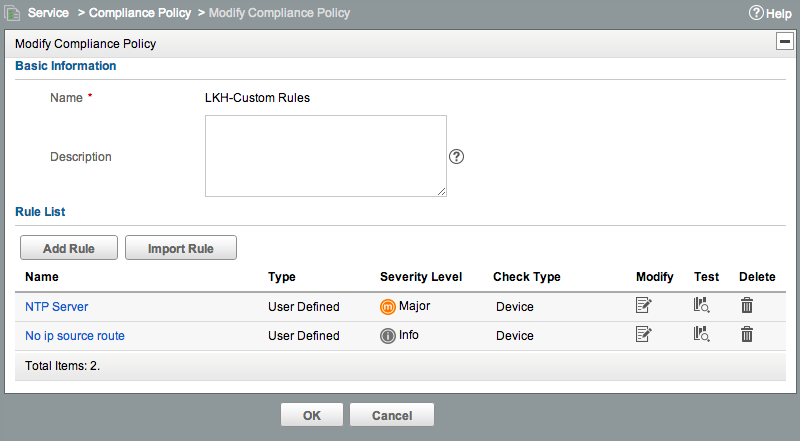Confirm changes with OK button
This screenshot has width=800, height=441.
[x=312, y=415]
